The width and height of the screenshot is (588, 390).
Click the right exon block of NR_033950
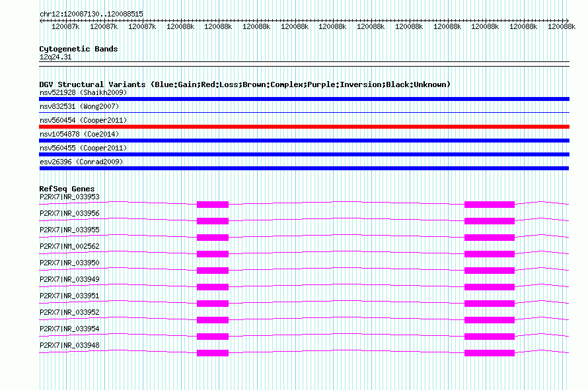point(490,271)
